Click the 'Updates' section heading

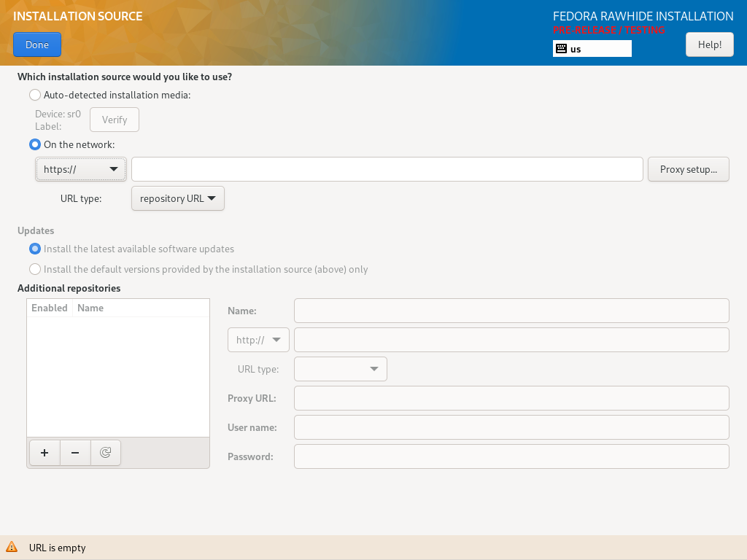coord(36,230)
